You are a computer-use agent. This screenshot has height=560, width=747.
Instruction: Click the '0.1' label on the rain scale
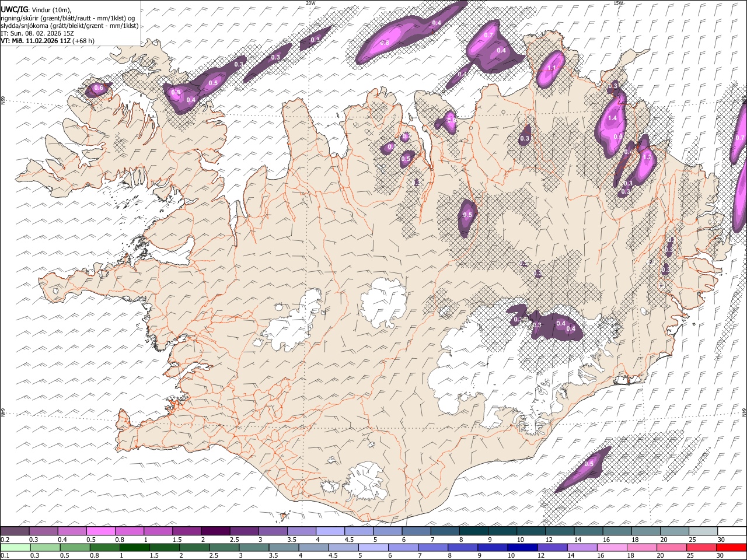[5, 555]
